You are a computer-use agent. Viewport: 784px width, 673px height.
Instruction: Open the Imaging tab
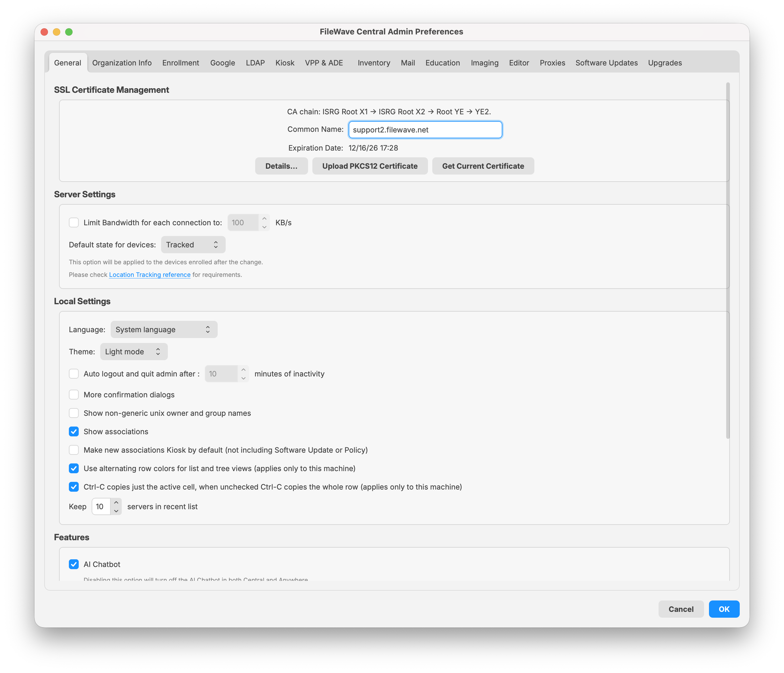coord(484,63)
